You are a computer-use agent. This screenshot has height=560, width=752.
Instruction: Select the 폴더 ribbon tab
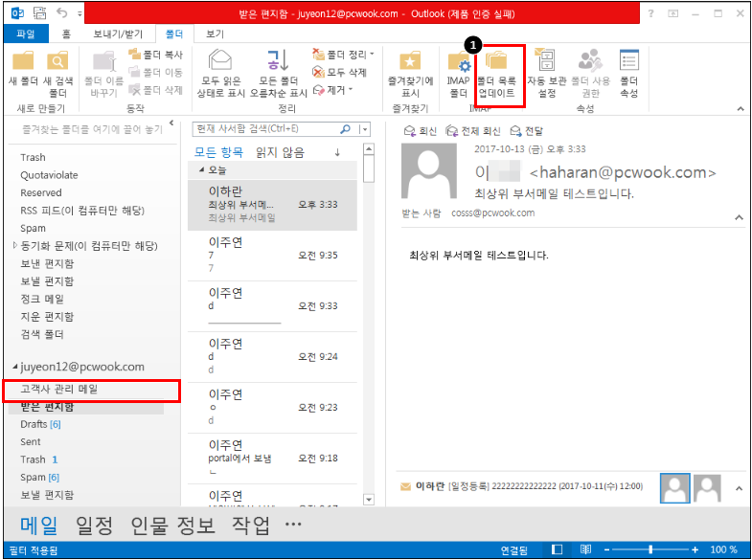[174, 34]
